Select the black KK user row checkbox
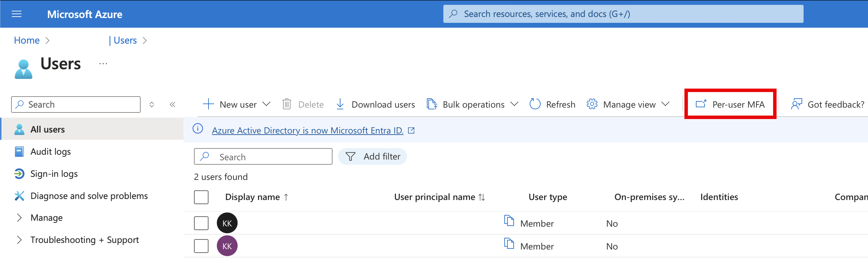 click(201, 223)
